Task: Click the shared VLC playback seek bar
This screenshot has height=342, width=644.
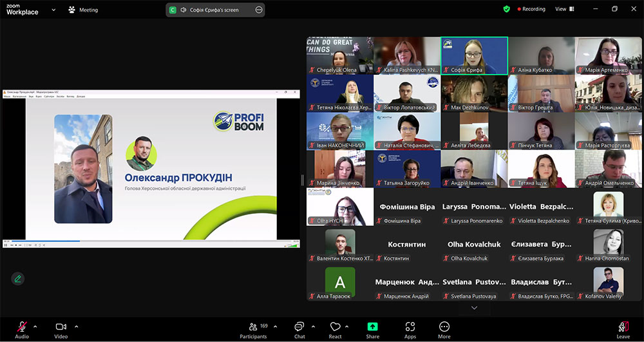Action: 151,241
